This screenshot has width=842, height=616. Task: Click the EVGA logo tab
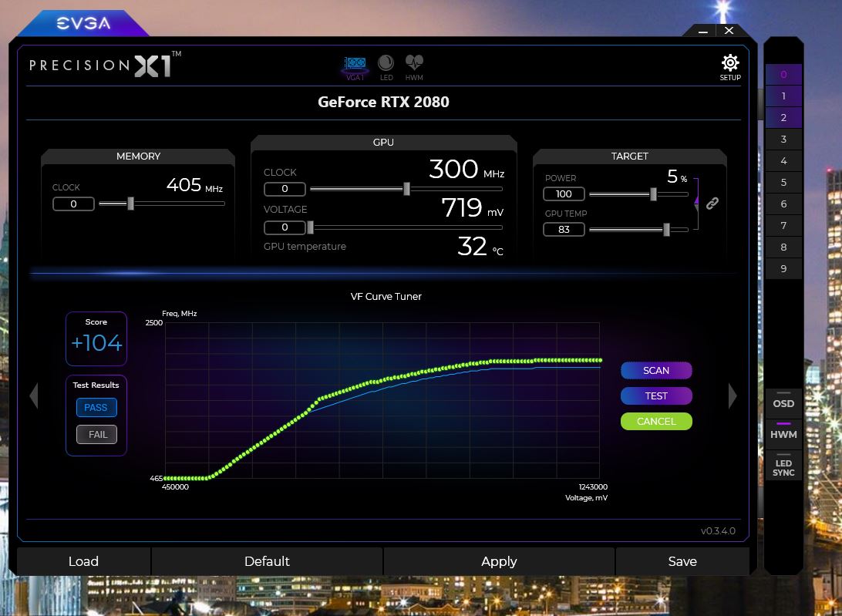point(83,23)
